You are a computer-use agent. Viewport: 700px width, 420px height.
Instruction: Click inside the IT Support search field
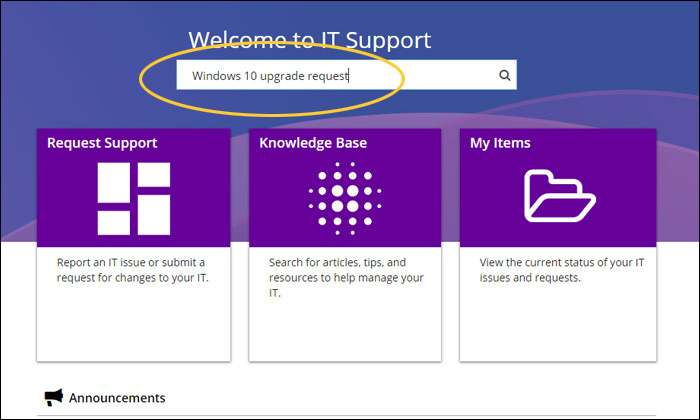(x=346, y=75)
